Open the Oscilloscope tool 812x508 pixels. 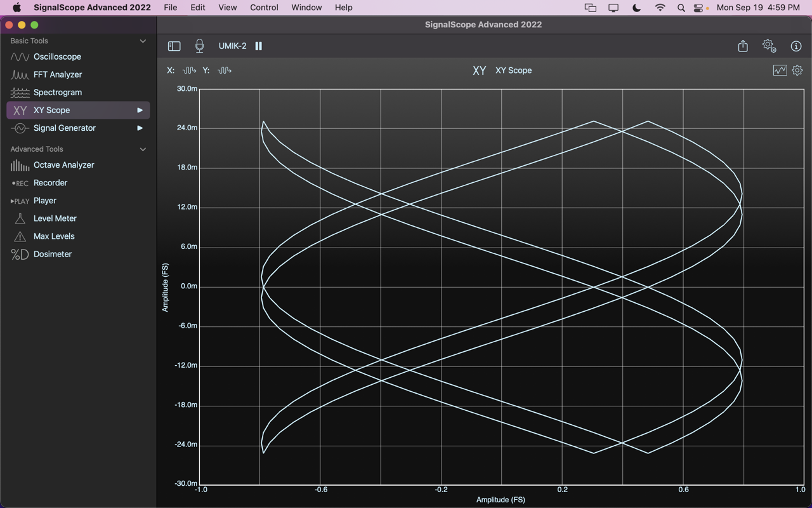78,57
